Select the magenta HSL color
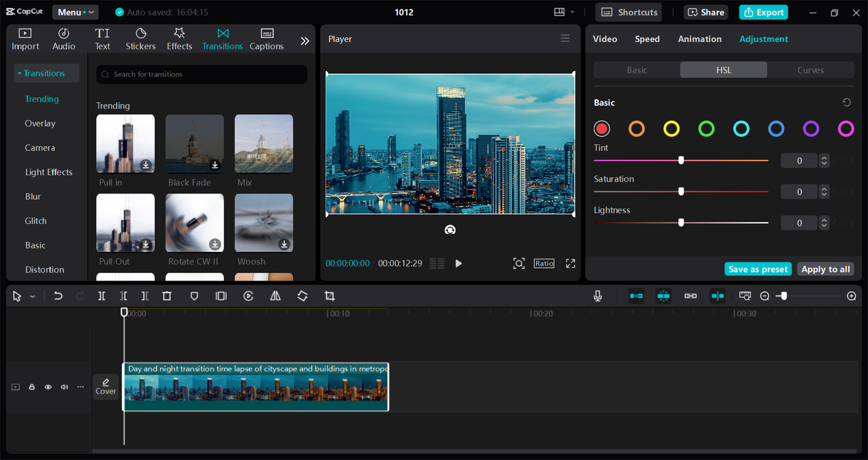The image size is (868, 460). pos(846,129)
